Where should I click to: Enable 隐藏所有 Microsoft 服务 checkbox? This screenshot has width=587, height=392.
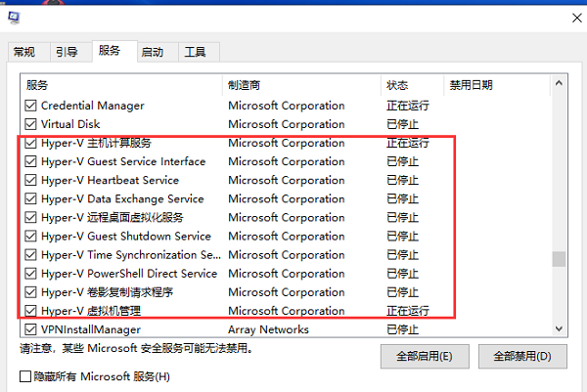25,376
